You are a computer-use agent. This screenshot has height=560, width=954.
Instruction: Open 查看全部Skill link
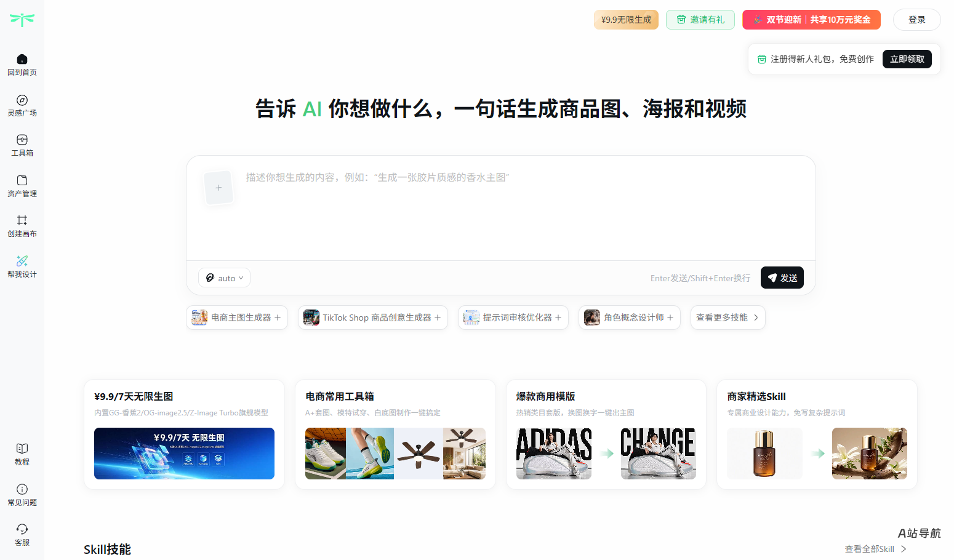[875, 549]
